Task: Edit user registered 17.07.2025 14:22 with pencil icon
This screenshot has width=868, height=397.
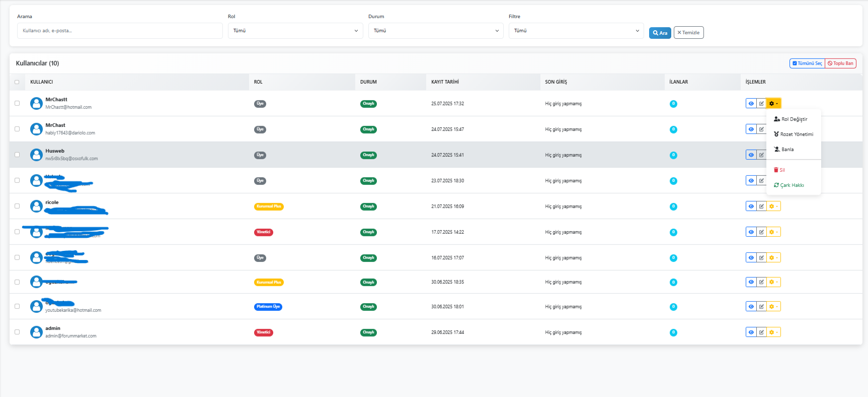Action: [x=761, y=232]
